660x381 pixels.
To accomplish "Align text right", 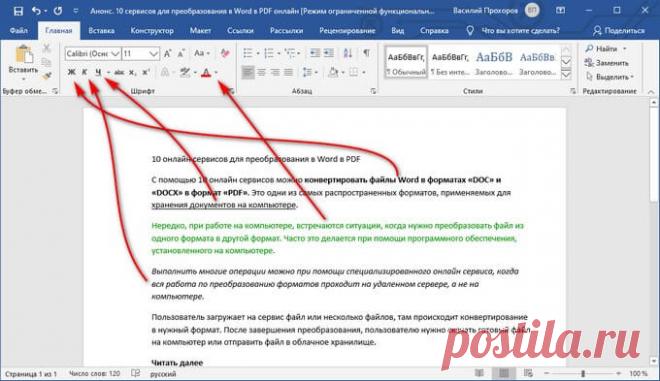I will click(x=275, y=72).
